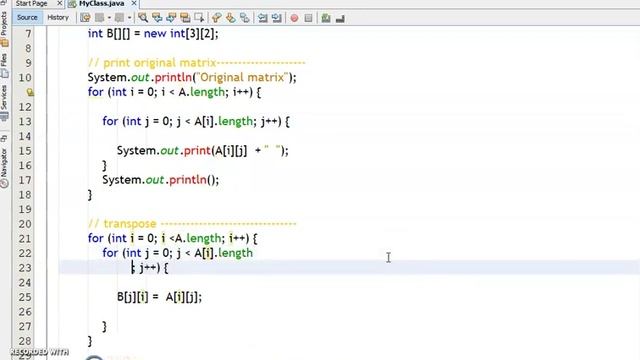
Task: Switch to the Start Page tab
Action: [x=31, y=3]
